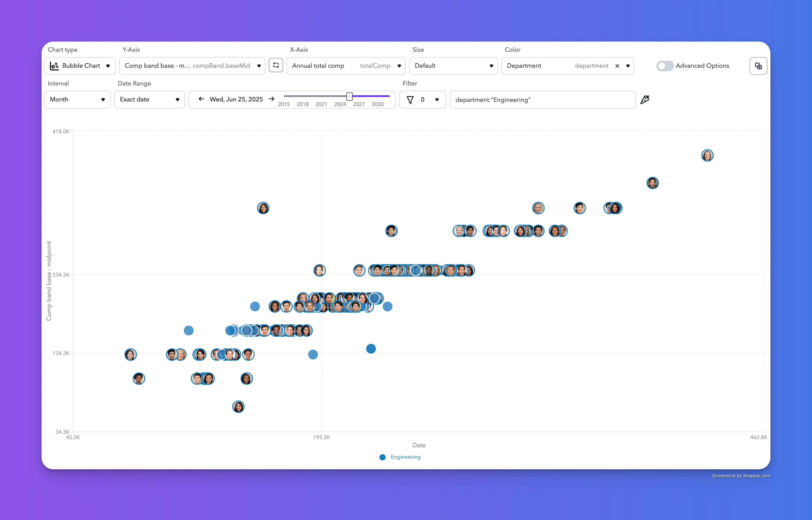Expand the Filter count dropdown arrow
The image size is (812, 520).
pyautogui.click(x=437, y=100)
